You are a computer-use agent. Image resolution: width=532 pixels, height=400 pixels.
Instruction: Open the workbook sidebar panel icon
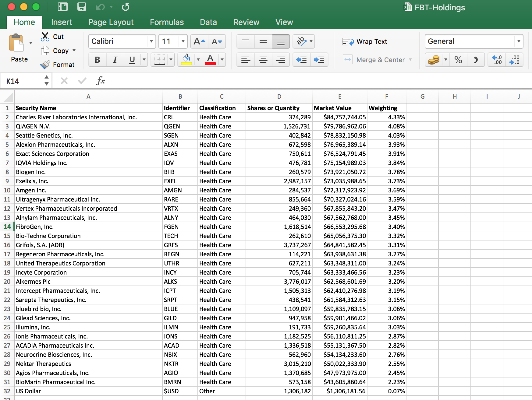[62, 7]
